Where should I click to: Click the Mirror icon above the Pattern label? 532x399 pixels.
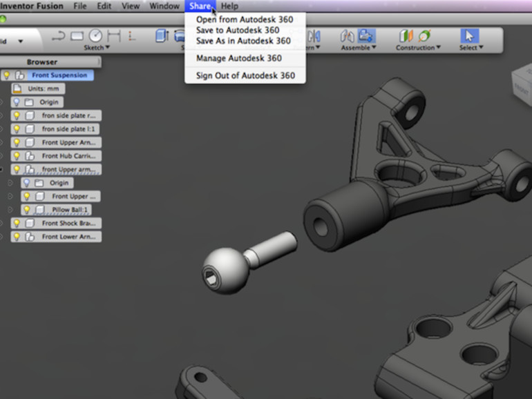click(314, 36)
